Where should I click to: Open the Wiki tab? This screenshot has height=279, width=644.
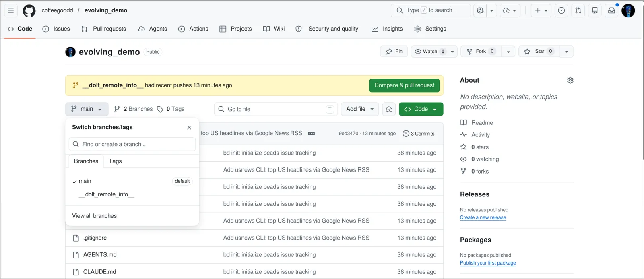pyautogui.click(x=274, y=29)
